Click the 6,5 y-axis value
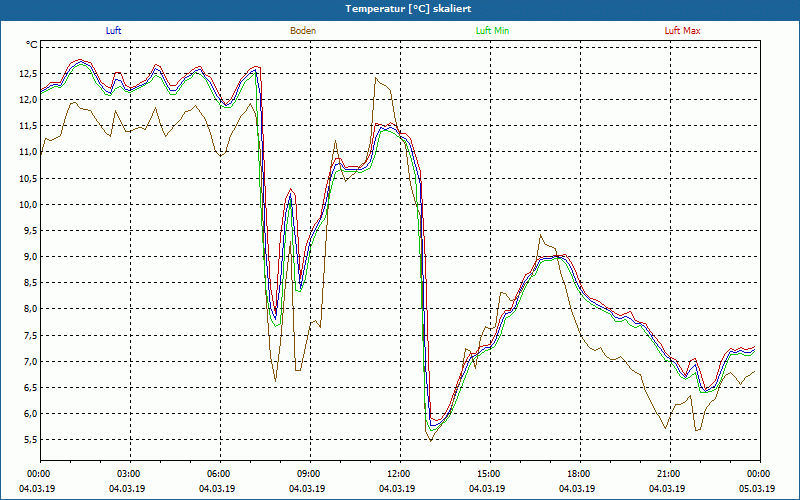The width and height of the screenshot is (800, 500). [30, 387]
